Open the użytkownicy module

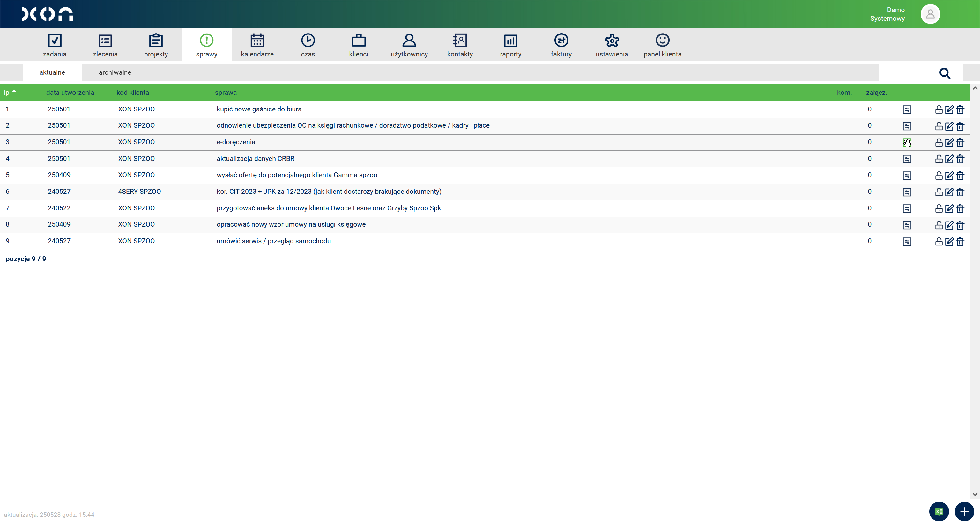coord(409,45)
